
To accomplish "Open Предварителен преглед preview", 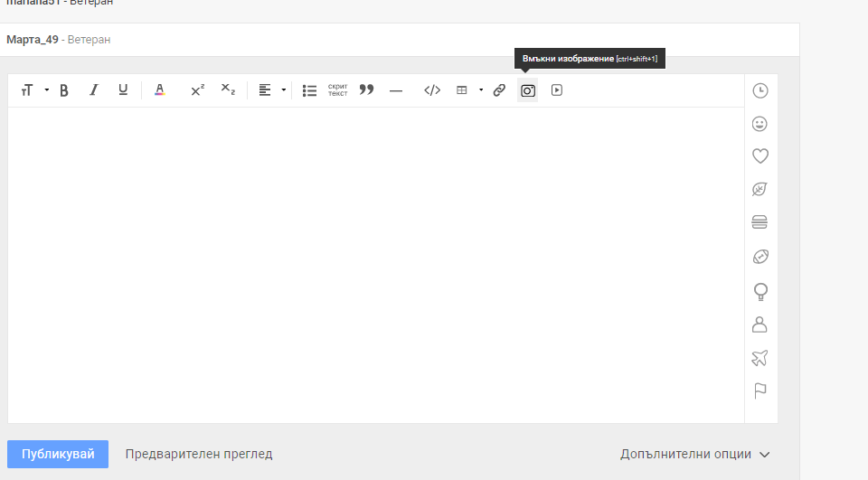I will point(199,454).
